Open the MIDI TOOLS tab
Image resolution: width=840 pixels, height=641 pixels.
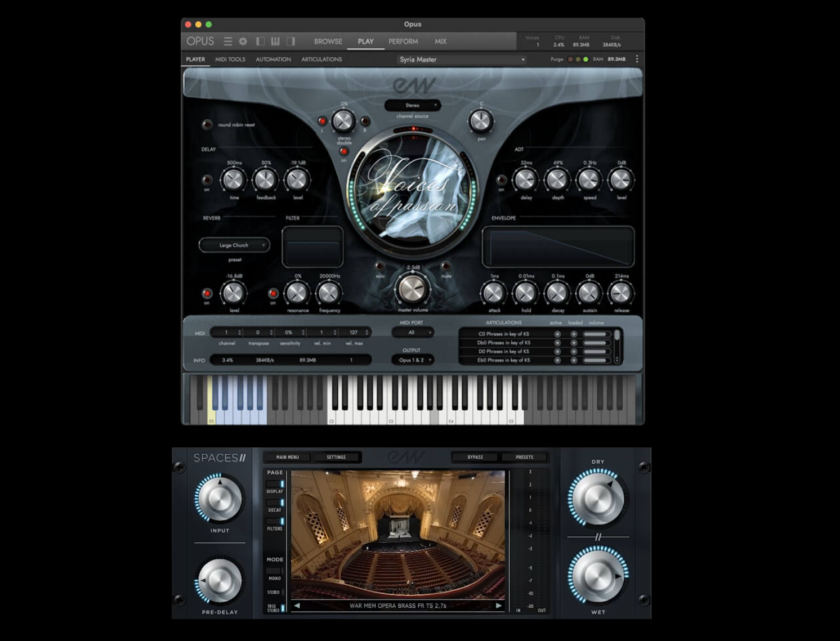pyautogui.click(x=230, y=59)
